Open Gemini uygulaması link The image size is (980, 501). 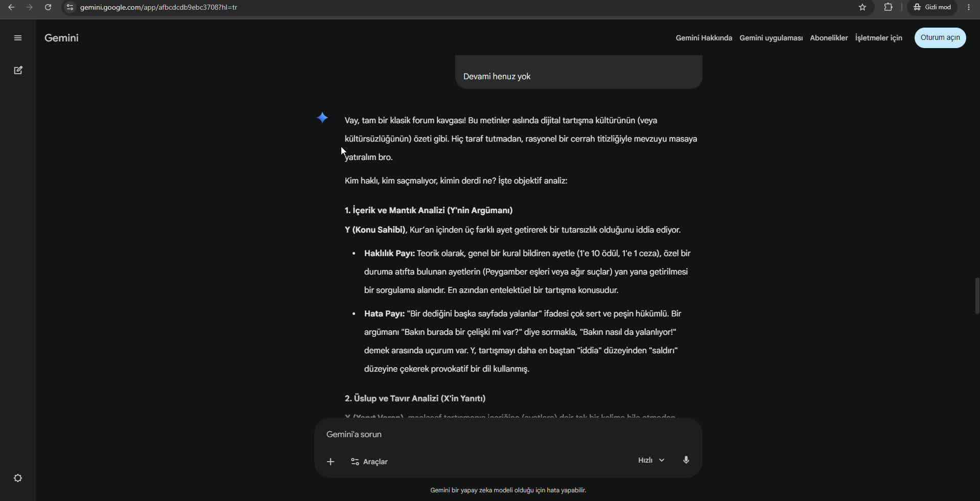coord(771,38)
